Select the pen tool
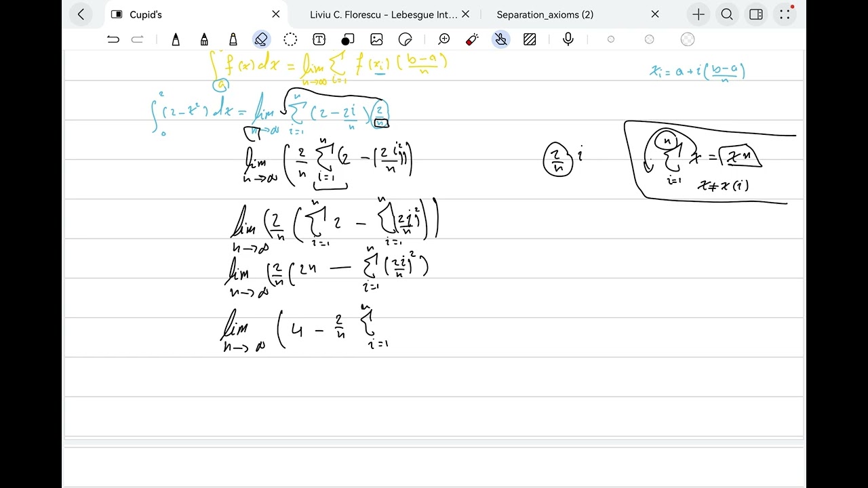Viewport: 868px width, 488px height. 176,39
